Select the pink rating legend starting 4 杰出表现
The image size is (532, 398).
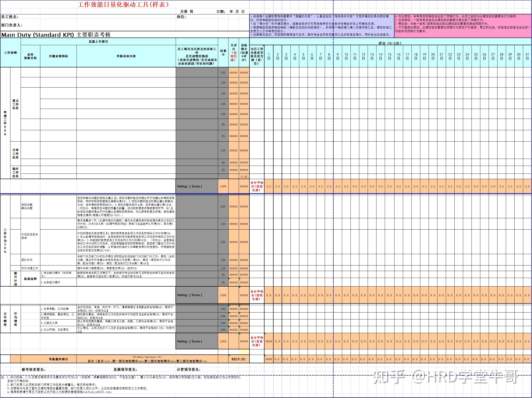click(x=462, y=26)
